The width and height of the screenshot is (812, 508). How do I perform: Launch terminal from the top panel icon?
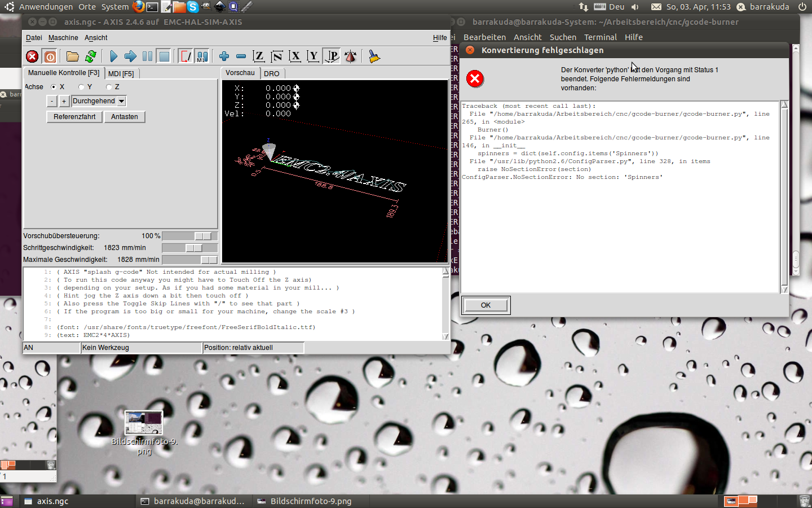pyautogui.click(x=152, y=7)
